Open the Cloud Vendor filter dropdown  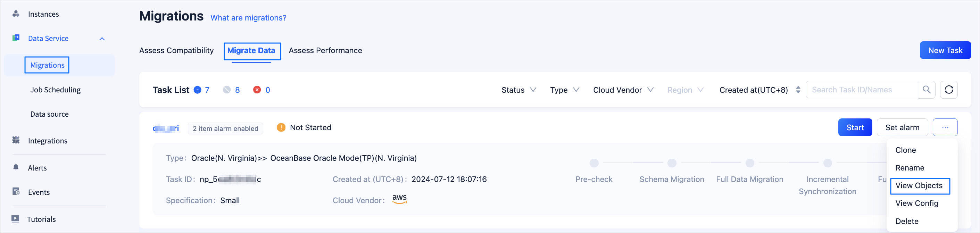pos(623,90)
